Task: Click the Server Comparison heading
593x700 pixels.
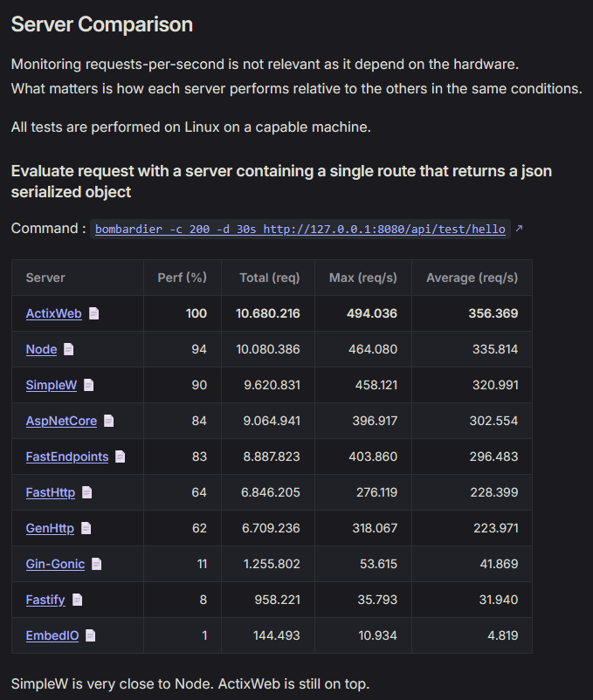Action: 102,24
